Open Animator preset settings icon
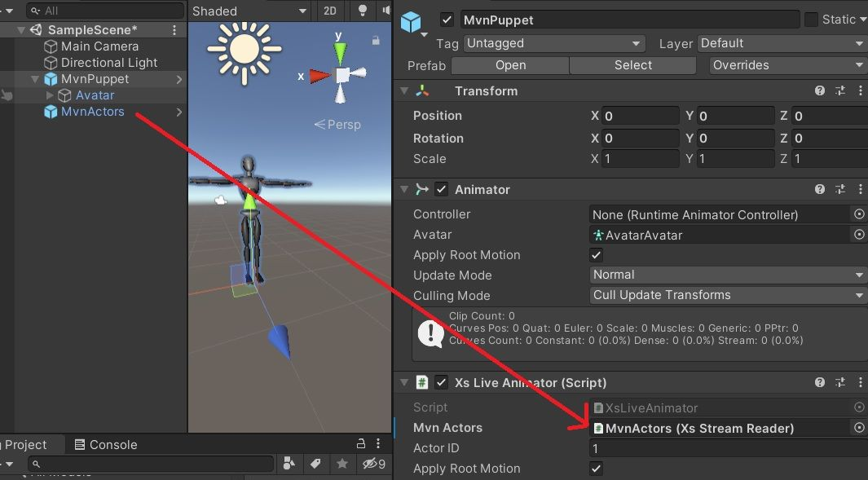Image resolution: width=868 pixels, height=480 pixels. tap(840, 189)
